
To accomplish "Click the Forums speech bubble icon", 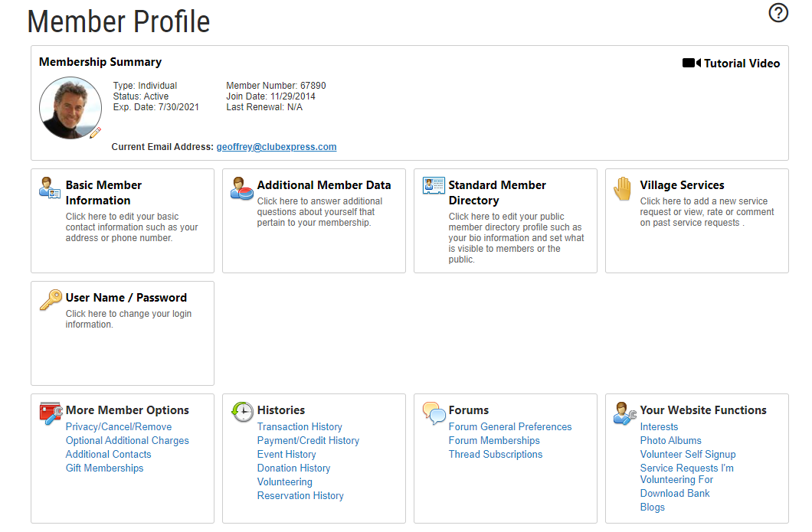I will tap(434, 413).
